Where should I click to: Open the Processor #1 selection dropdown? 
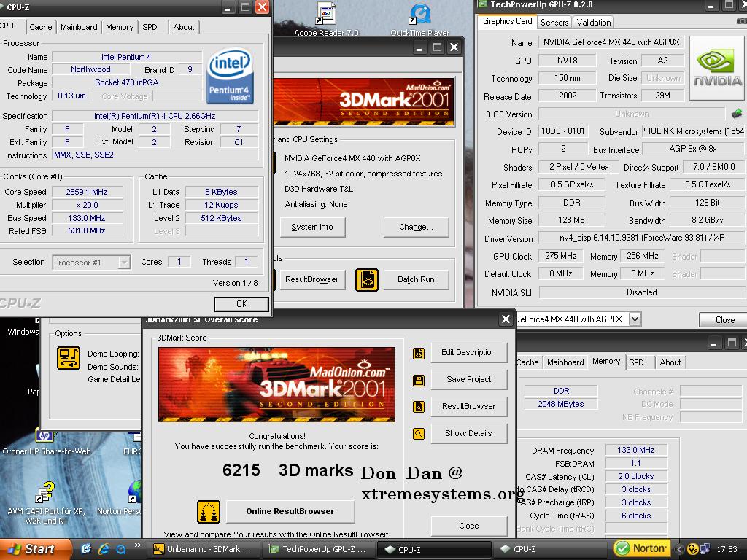(124, 262)
